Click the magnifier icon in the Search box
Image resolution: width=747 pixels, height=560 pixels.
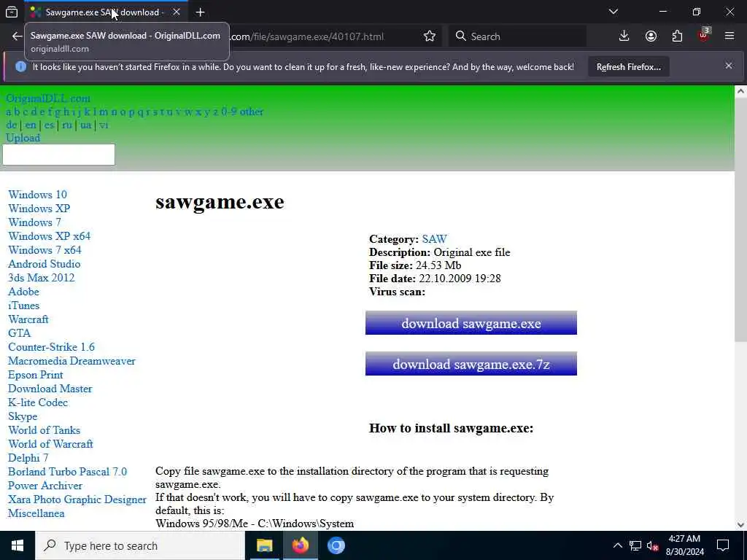pos(460,36)
